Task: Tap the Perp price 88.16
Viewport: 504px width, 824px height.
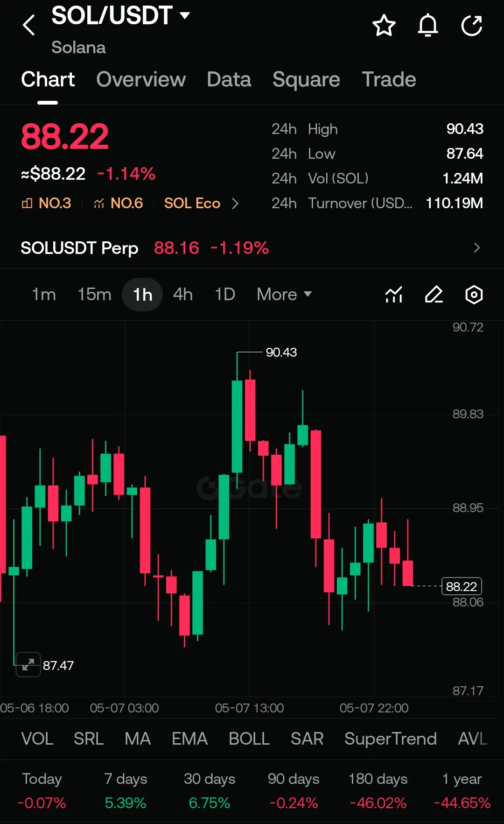Action: coord(176,248)
